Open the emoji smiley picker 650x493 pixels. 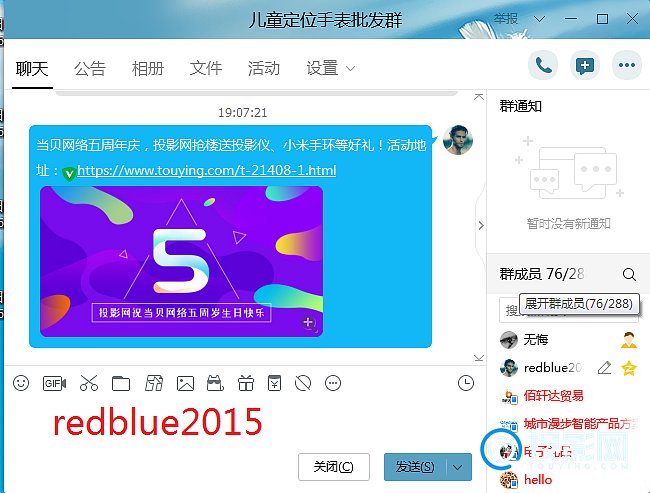(x=21, y=383)
